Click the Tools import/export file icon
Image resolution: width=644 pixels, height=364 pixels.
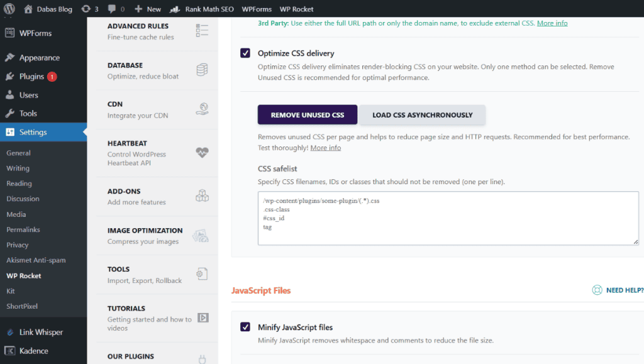(x=202, y=273)
